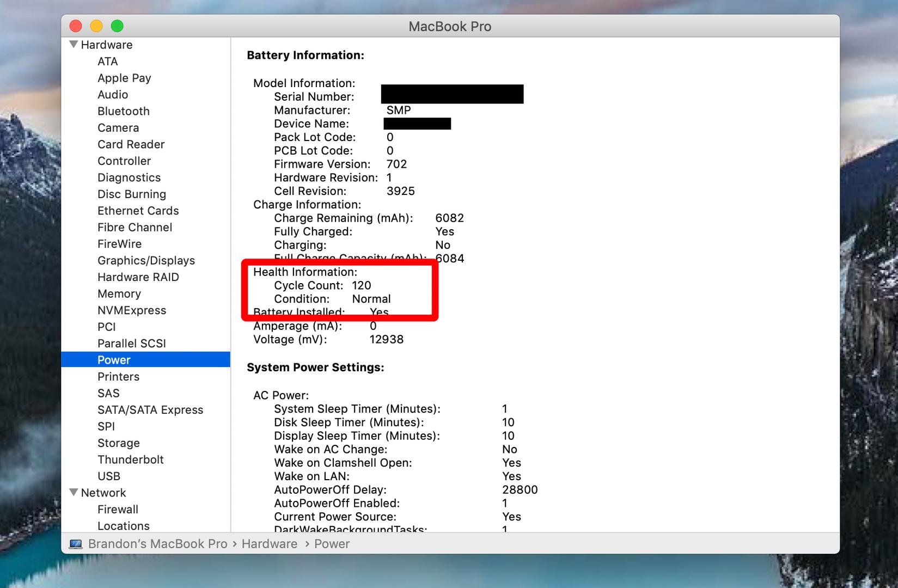Click Hardware in the path bar
898x588 pixels.
[x=270, y=544]
